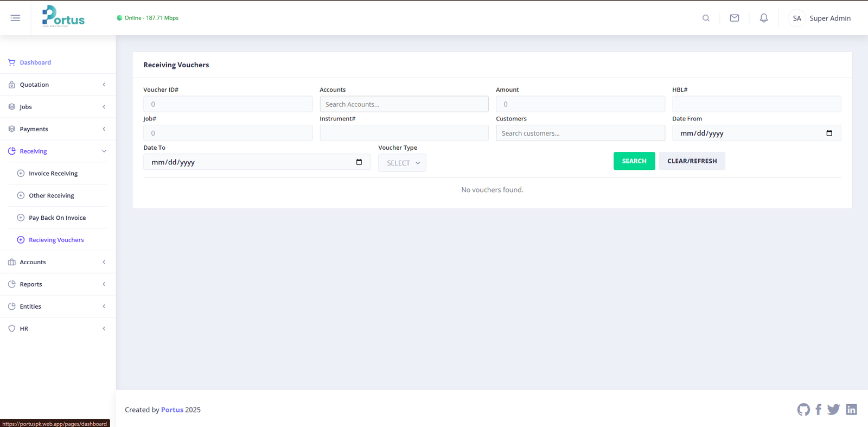The height and width of the screenshot is (427, 868).
Task: Open the search icon in header
Action: [x=706, y=18]
